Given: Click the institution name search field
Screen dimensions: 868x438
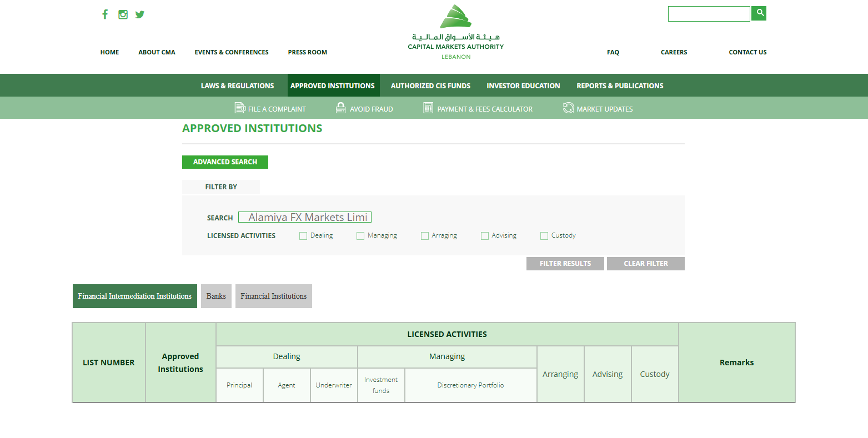Looking at the screenshot, I should coord(305,217).
